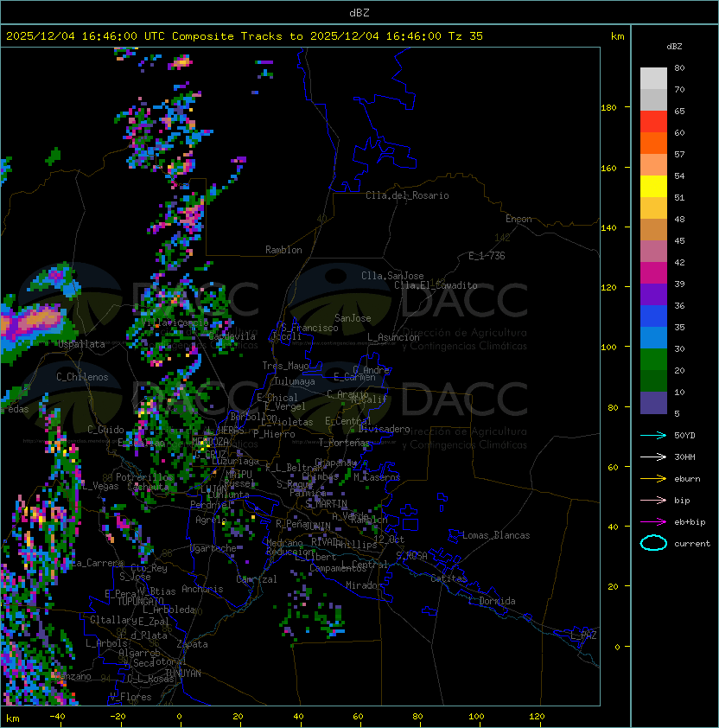Click the 'Villavicencio' place label
This screenshot has width=719, height=728.
175,322
